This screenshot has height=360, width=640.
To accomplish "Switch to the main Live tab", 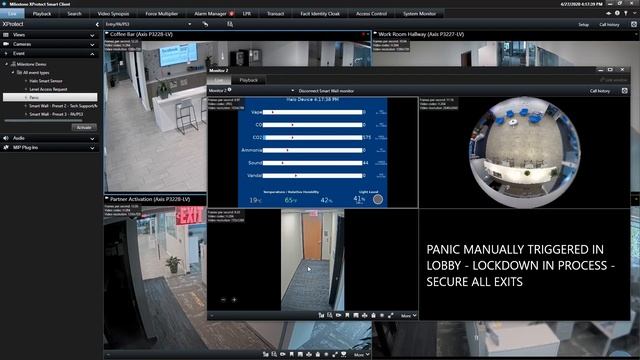I will click(12, 13).
